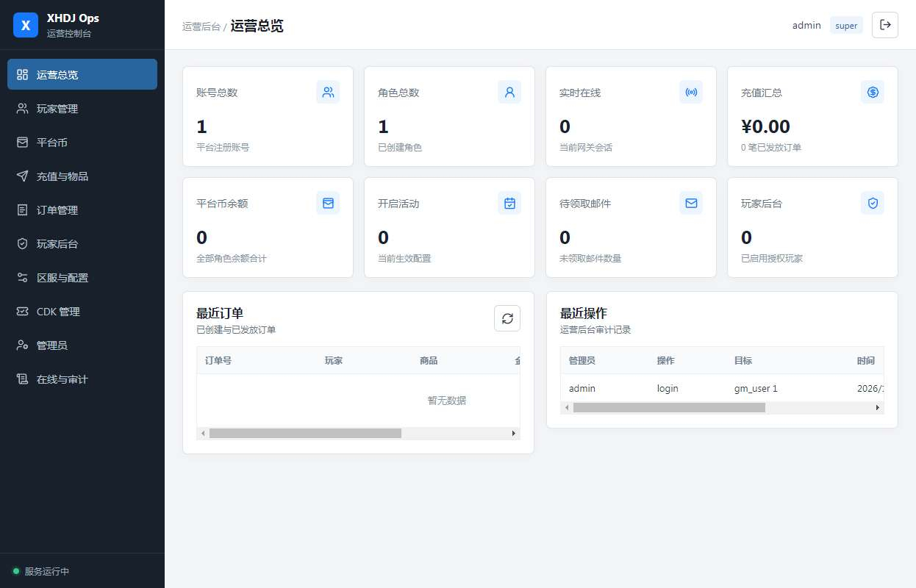Click the 订单号 column header
The image size is (916, 588).
218,360
